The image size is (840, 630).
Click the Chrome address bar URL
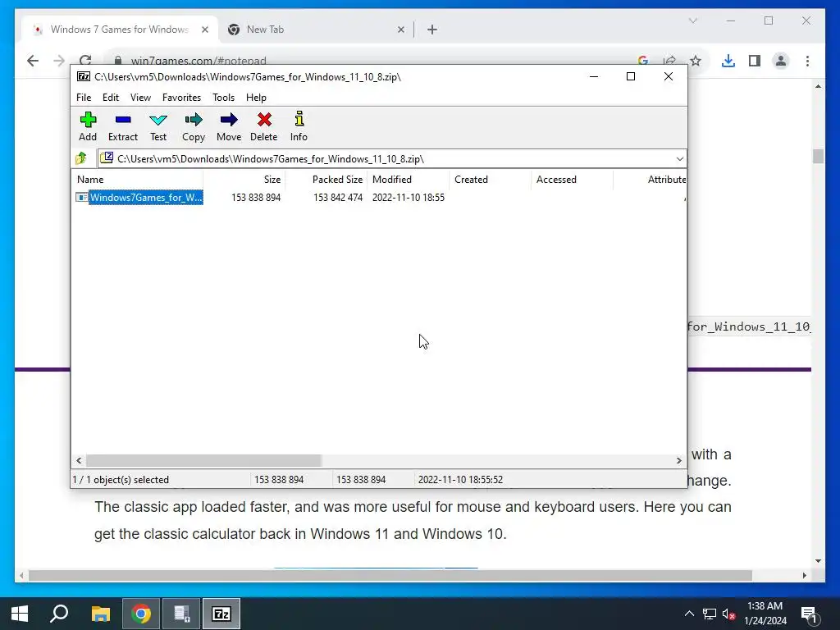(199, 61)
